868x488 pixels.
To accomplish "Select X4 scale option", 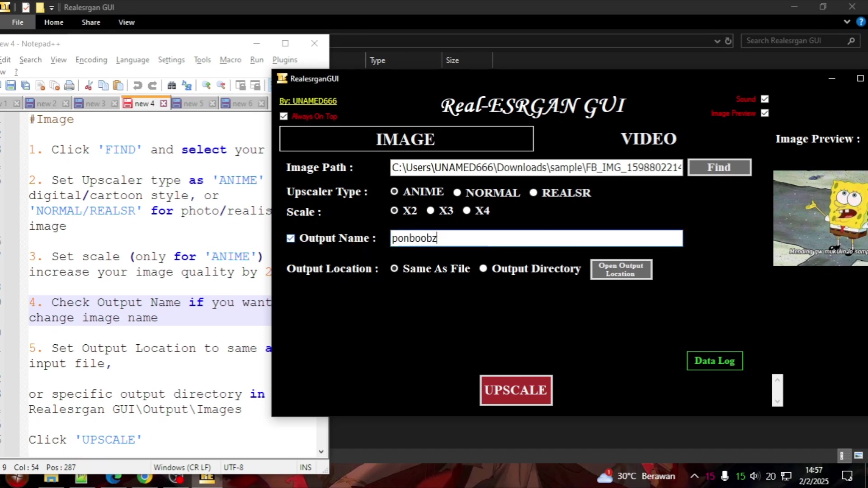I will [x=467, y=211].
